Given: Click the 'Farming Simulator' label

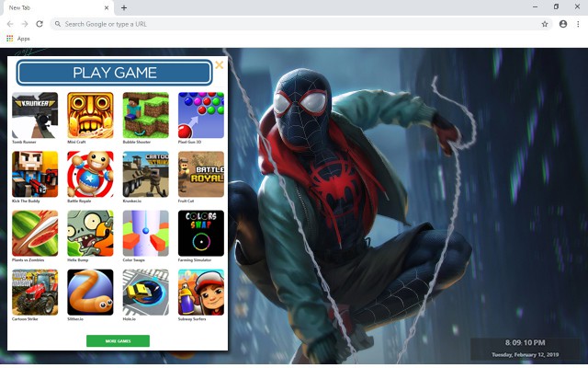Looking at the screenshot, I should pyautogui.click(x=195, y=259).
